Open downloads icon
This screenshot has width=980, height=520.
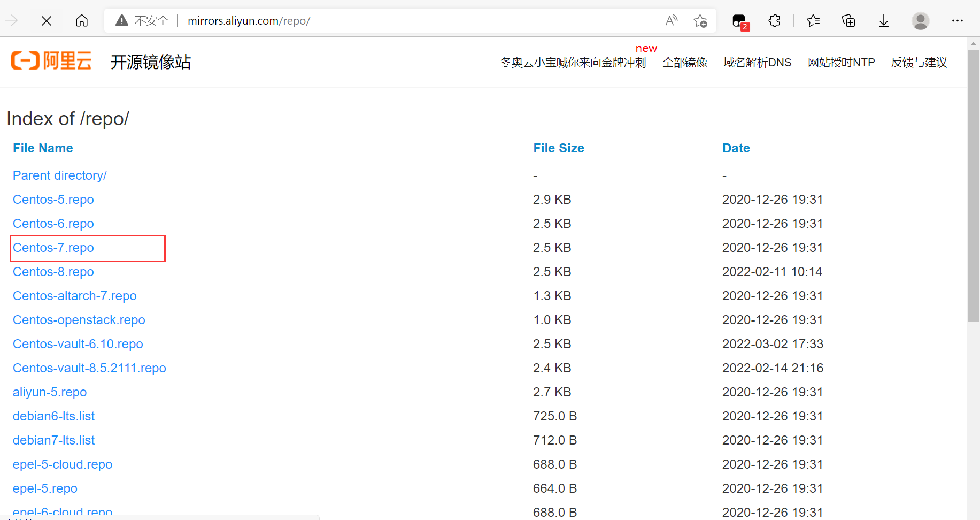(x=884, y=21)
